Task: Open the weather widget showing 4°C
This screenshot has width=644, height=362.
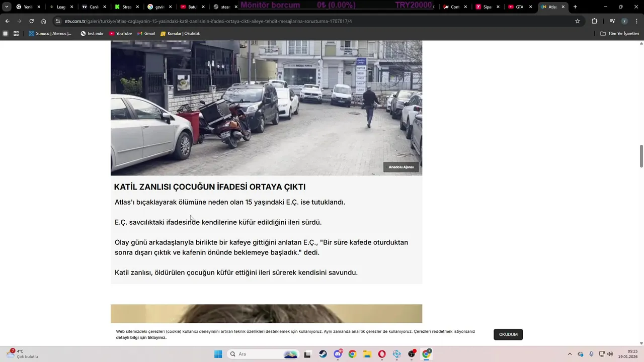Action: [x=23, y=354]
